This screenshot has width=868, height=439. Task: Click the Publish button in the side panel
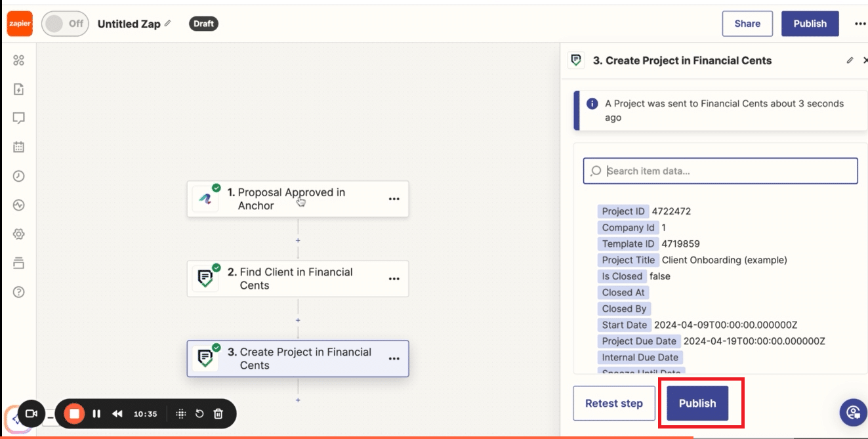point(697,404)
